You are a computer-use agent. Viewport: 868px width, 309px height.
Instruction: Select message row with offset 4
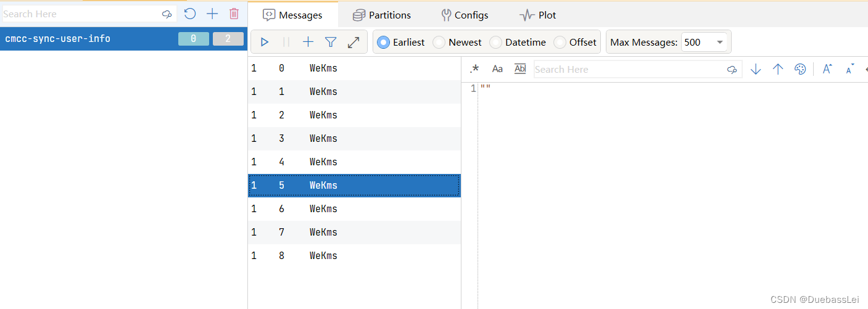click(354, 162)
